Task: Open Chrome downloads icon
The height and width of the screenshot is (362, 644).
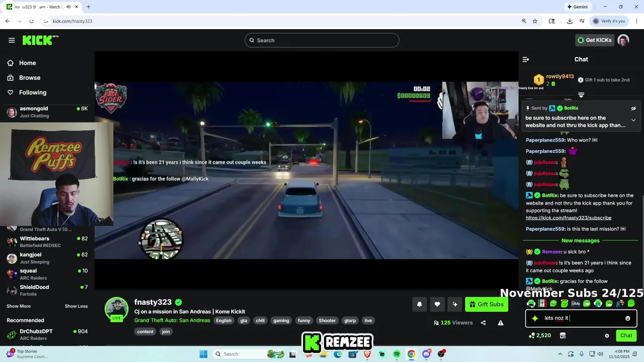Action: tap(570, 21)
